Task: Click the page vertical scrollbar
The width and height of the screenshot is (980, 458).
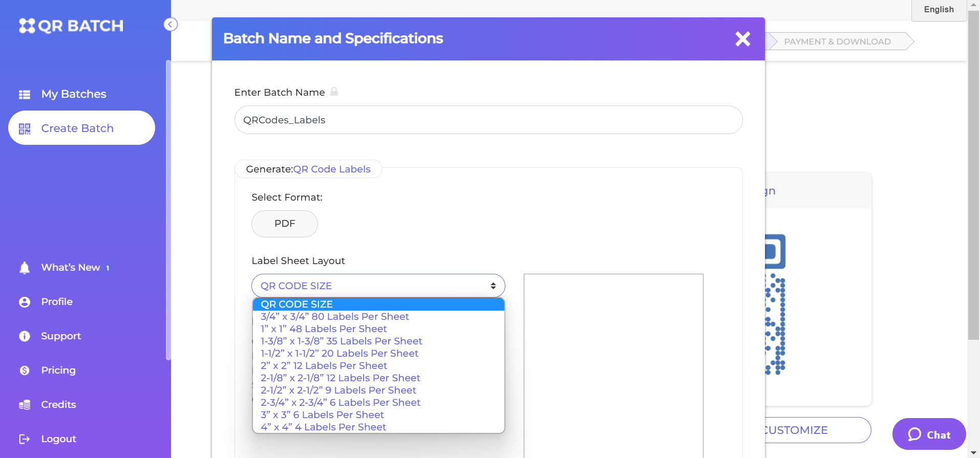Action: (973, 174)
